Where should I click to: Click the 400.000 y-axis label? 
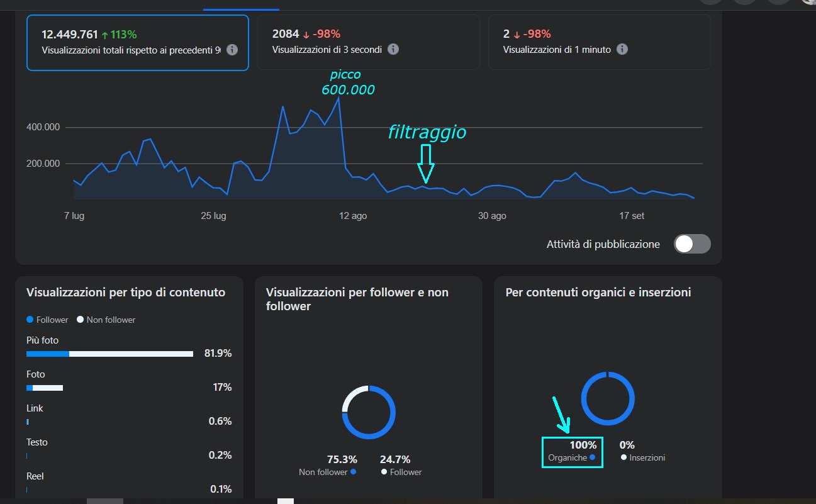click(x=43, y=127)
